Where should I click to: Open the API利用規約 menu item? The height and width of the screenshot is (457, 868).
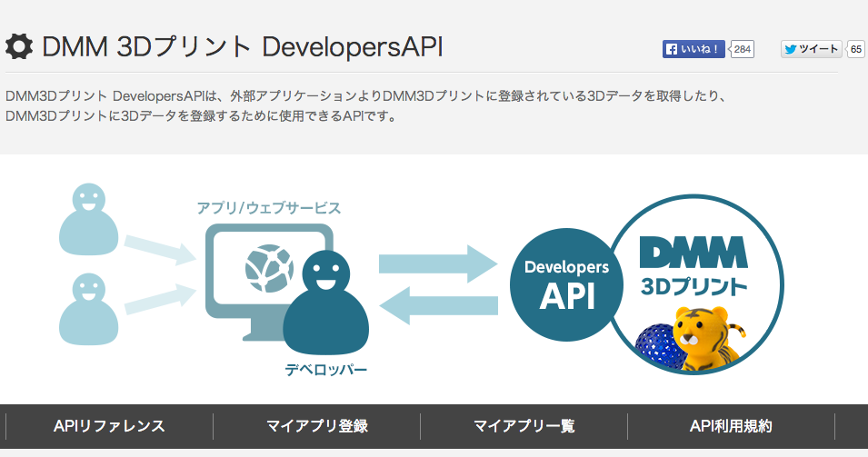[731, 426]
